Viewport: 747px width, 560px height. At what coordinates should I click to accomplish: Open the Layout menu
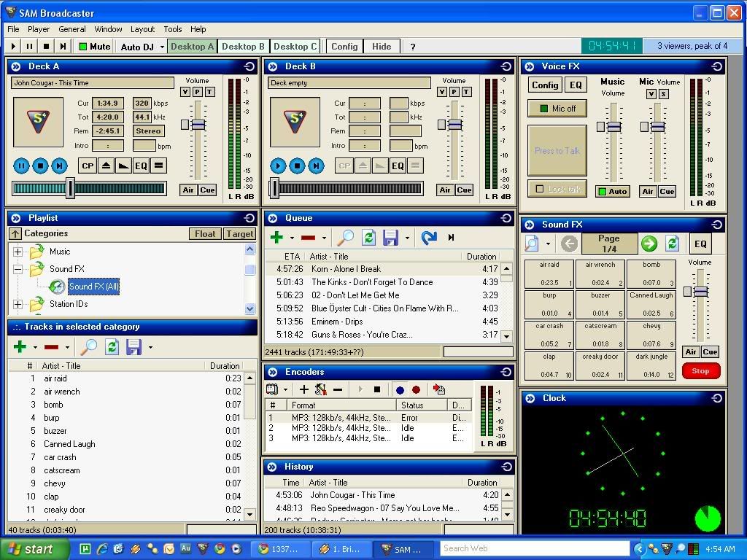(x=142, y=29)
